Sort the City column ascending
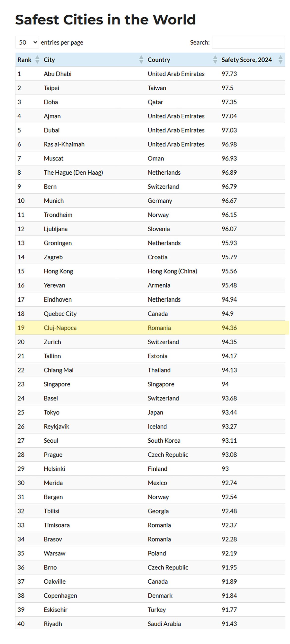 [x=141, y=58]
